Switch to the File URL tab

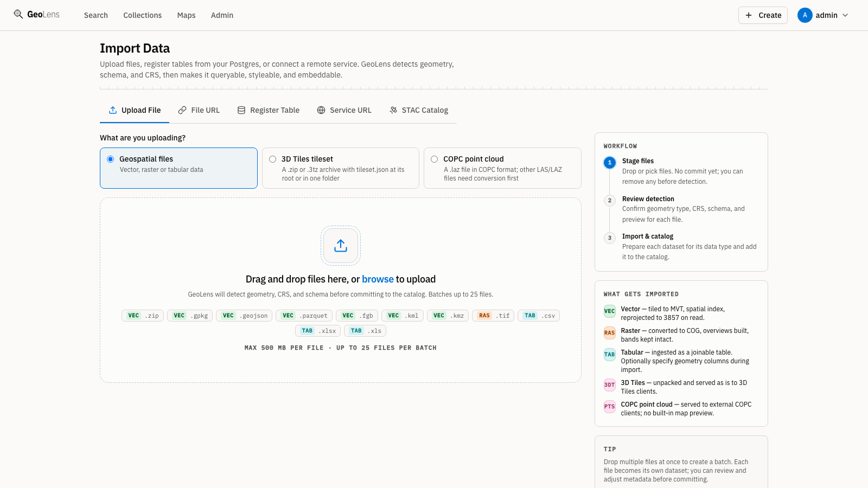[x=199, y=110]
